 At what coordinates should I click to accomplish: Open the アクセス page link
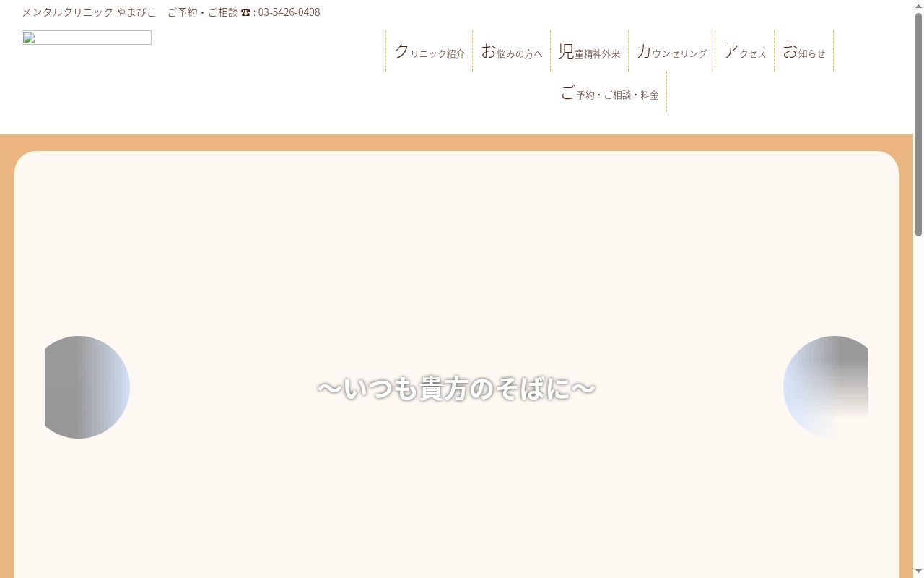[x=745, y=51]
